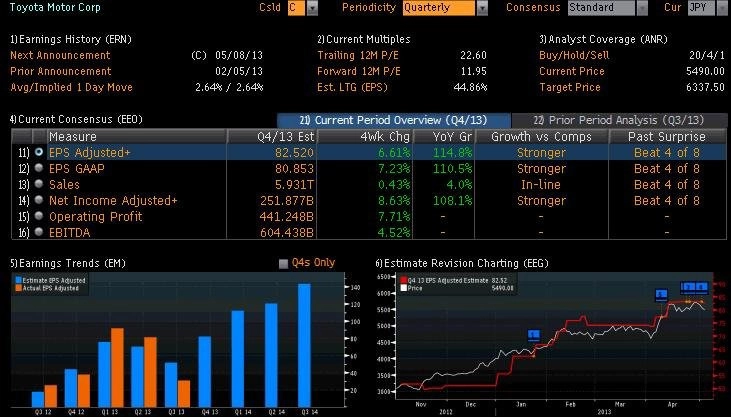
Task: Click the blue event marker in early April
Action: point(661,294)
